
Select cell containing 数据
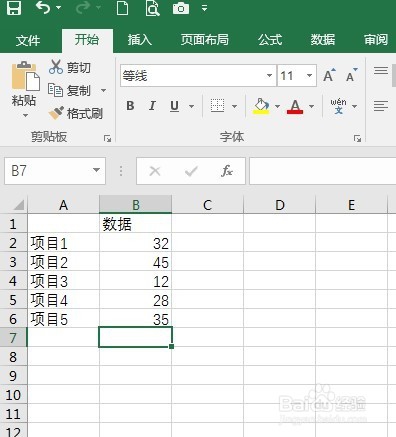tap(136, 224)
